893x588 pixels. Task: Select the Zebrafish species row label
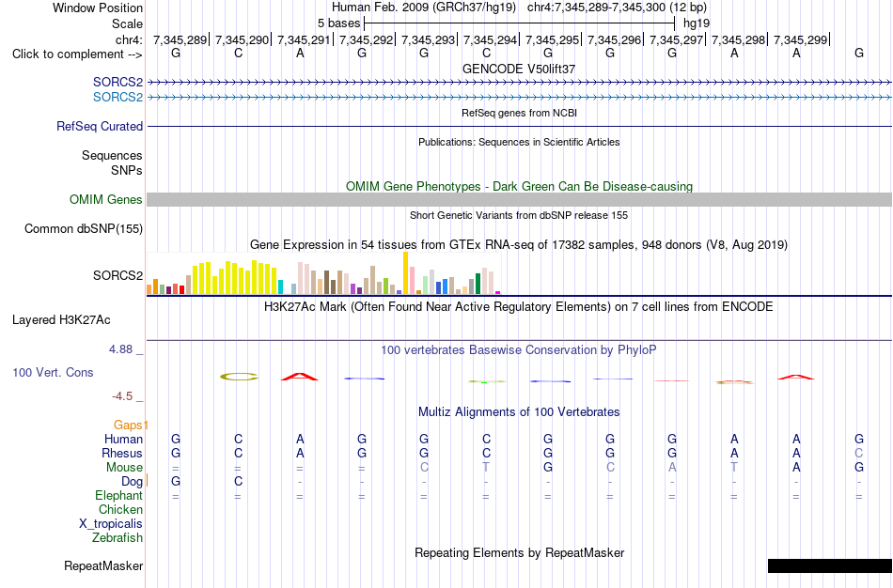(x=117, y=537)
